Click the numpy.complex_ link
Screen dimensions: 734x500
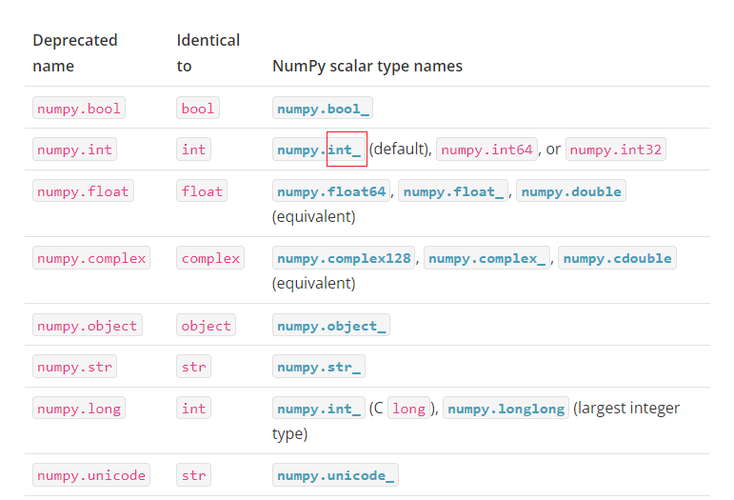coord(487,258)
